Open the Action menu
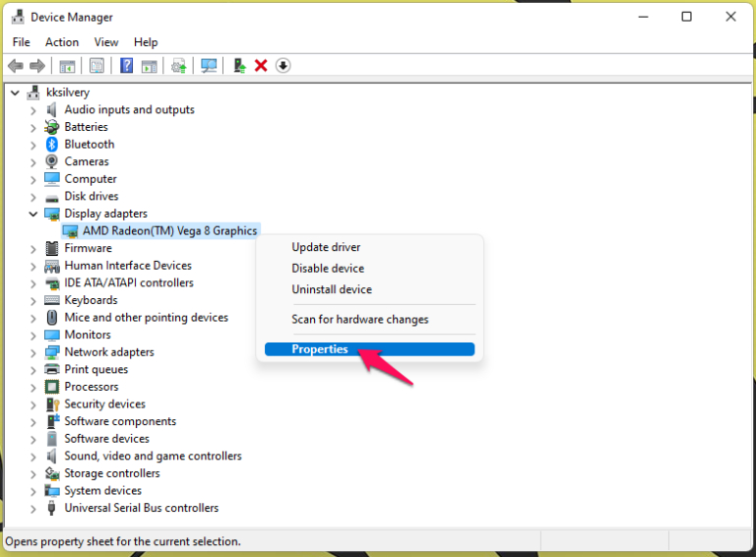This screenshot has width=756, height=557. (62, 42)
